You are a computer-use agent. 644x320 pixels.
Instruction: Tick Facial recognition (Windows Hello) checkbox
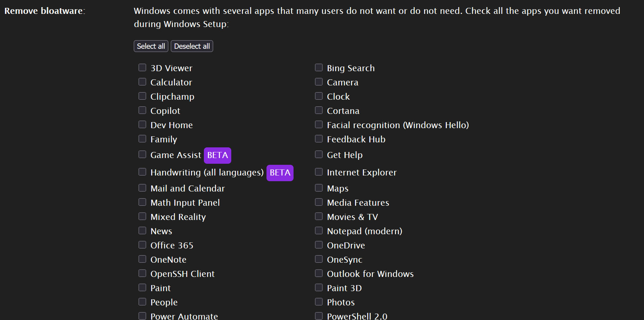pyautogui.click(x=319, y=125)
